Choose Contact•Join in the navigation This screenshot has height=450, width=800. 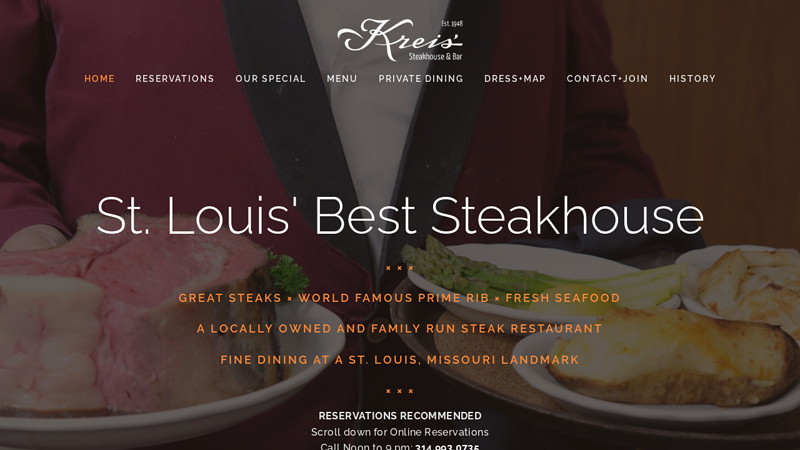pyautogui.click(x=607, y=79)
